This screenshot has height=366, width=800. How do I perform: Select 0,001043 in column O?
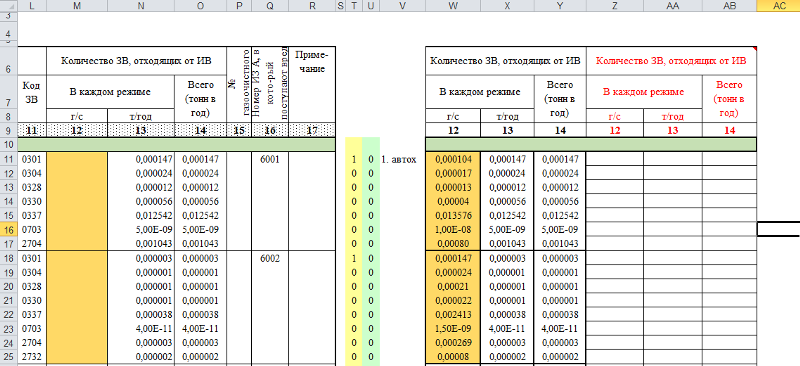coord(200,243)
